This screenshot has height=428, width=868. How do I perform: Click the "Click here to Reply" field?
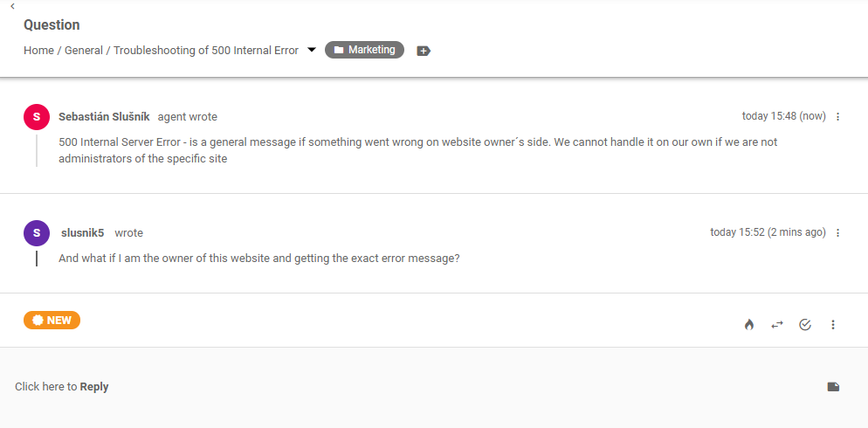62,387
